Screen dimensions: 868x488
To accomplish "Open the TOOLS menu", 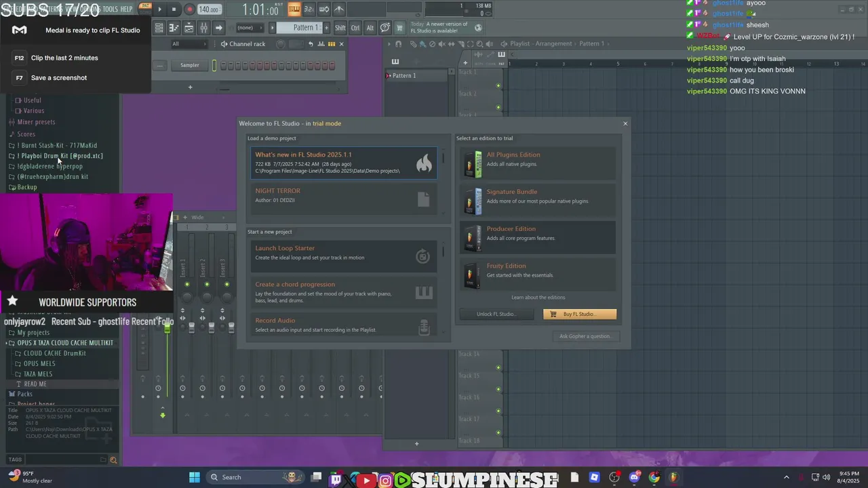I will click(110, 9).
